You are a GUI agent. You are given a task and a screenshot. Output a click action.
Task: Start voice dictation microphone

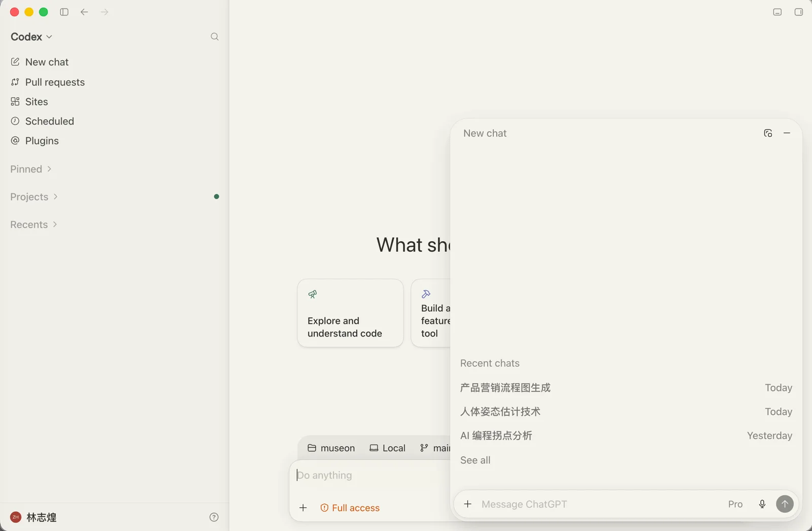pos(762,504)
